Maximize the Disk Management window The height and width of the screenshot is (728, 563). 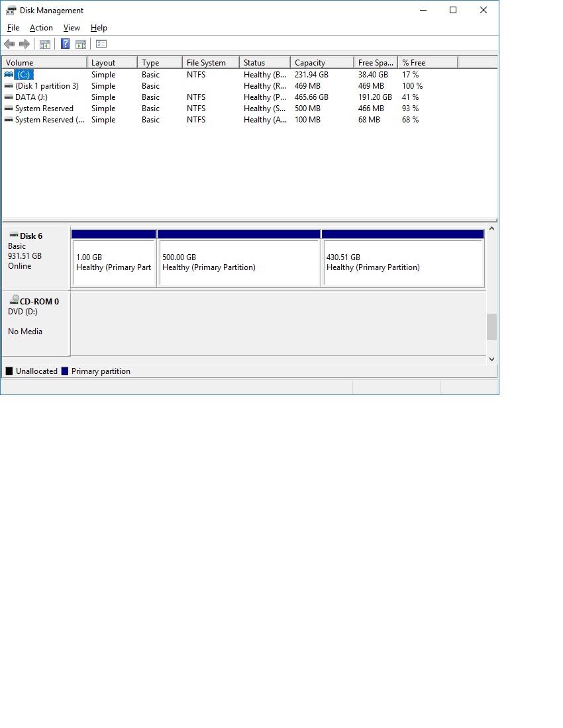(x=453, y=10)
